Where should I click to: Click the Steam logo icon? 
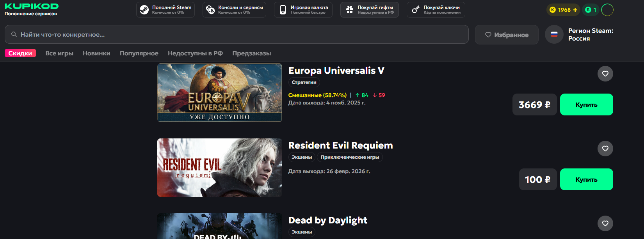(144, 10)
